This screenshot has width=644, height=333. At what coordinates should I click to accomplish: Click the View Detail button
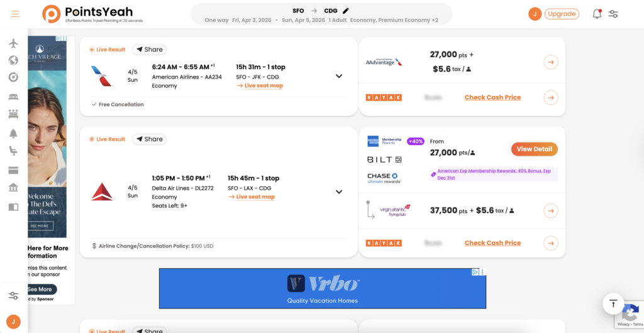(x=535, y=150)
